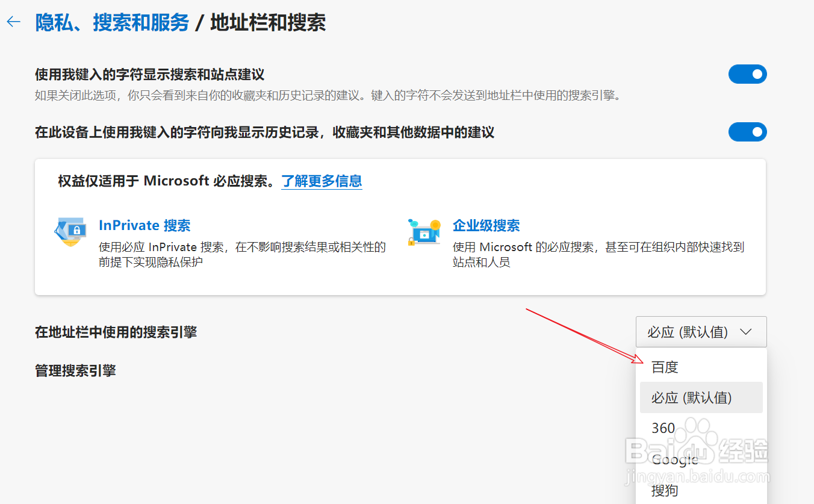Click the 如果关闭此选项 explanation text
Viewport: 814px width, 504px height.
[x=328, y=95]
